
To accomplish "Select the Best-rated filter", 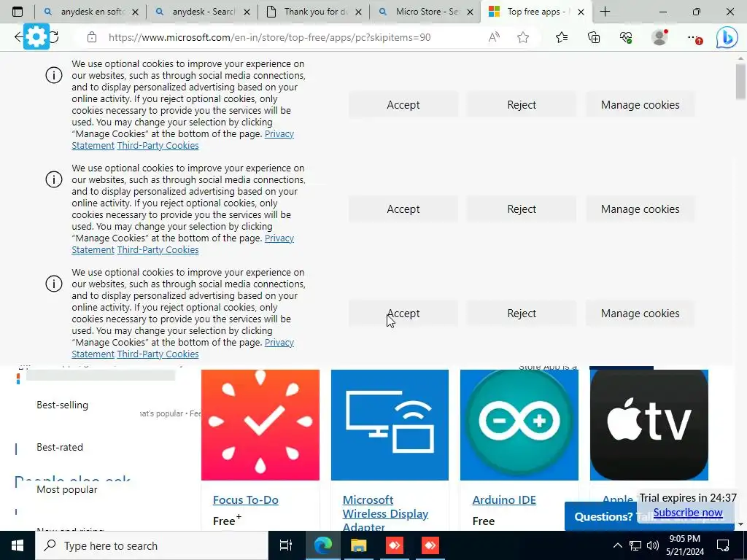I will [60, 447].
